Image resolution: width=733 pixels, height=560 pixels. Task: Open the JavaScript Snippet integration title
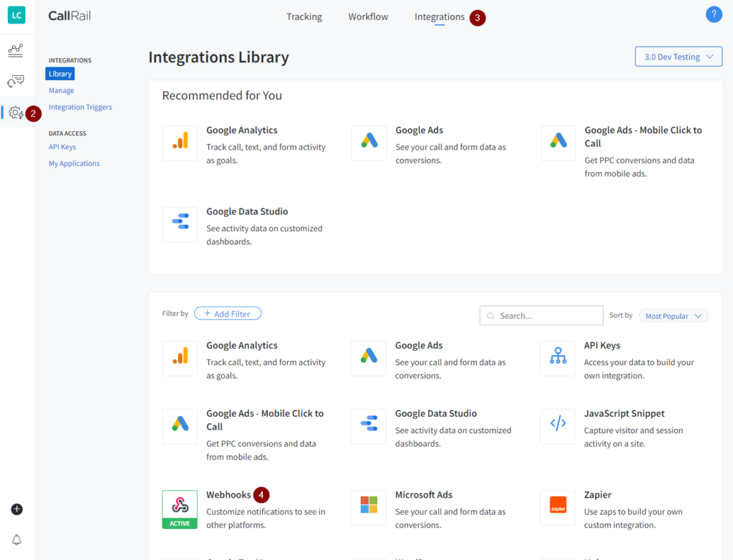pos(624,414)
